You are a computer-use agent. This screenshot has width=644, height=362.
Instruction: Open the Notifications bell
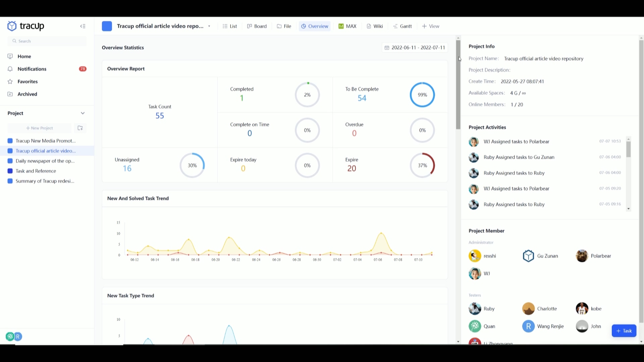coord(10,69)
